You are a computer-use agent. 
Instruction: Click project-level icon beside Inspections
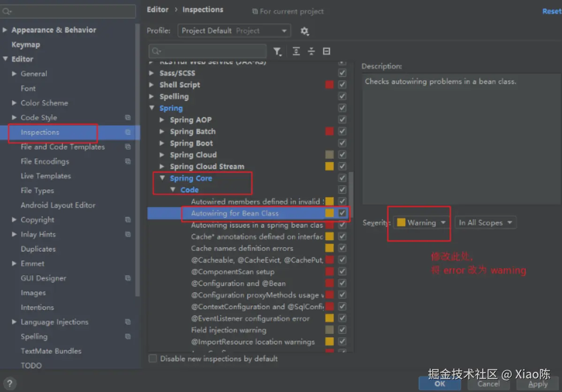[128, 132]
